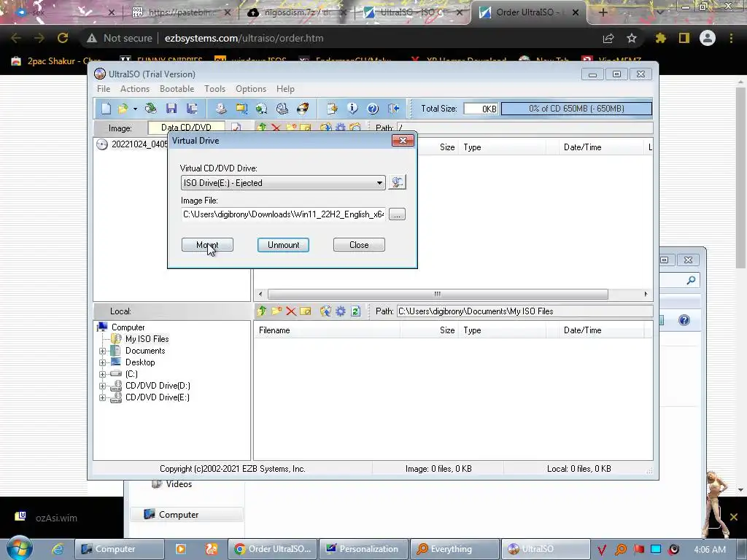The height and width of the screenshot is (560, 747).
Task: Click the Up folder icon in Local toolbar
Action: 262,311
